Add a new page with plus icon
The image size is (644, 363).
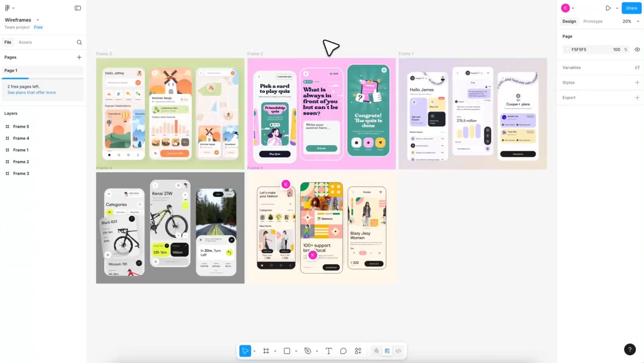pyautogui.click(x=79, y=57)
